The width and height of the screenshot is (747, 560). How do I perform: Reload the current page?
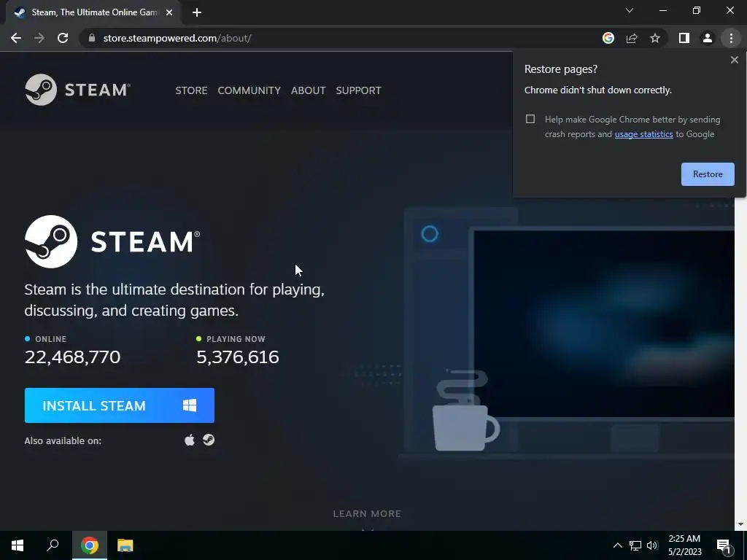tap(63, 38)
